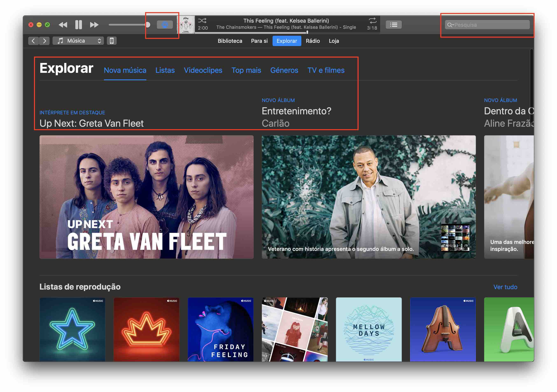This screenshot has height=392, width=557.
Task: Open the AirPlay output button
Action: [165, 25]
